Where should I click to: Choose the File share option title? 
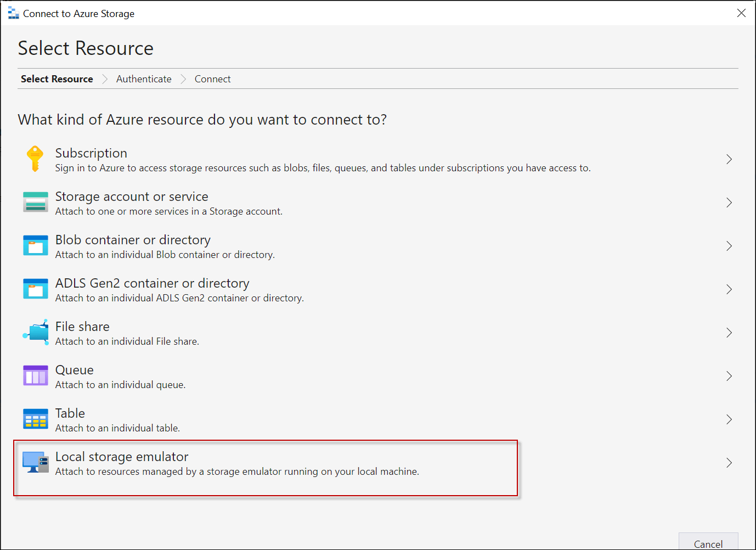click(x=82, y=327)
